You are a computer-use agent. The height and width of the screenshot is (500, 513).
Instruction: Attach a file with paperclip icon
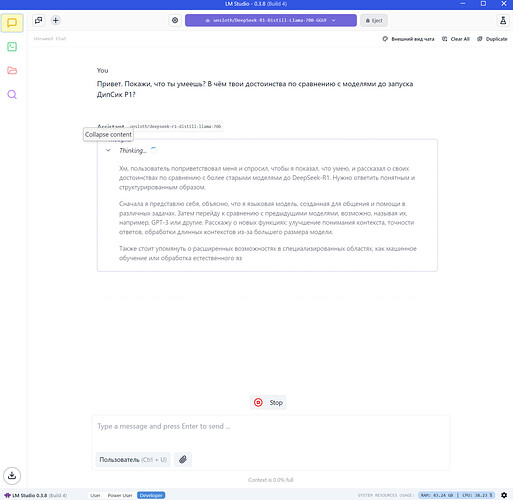[183, 460]
